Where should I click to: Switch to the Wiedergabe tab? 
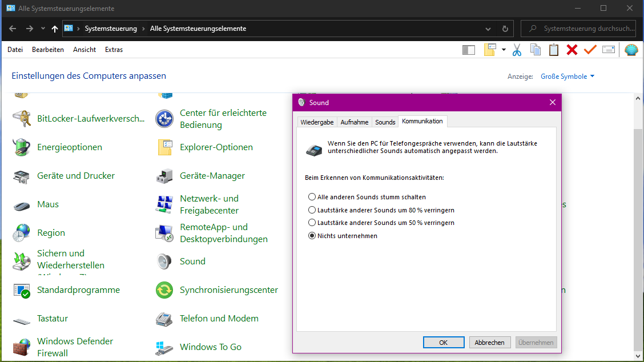317,122
